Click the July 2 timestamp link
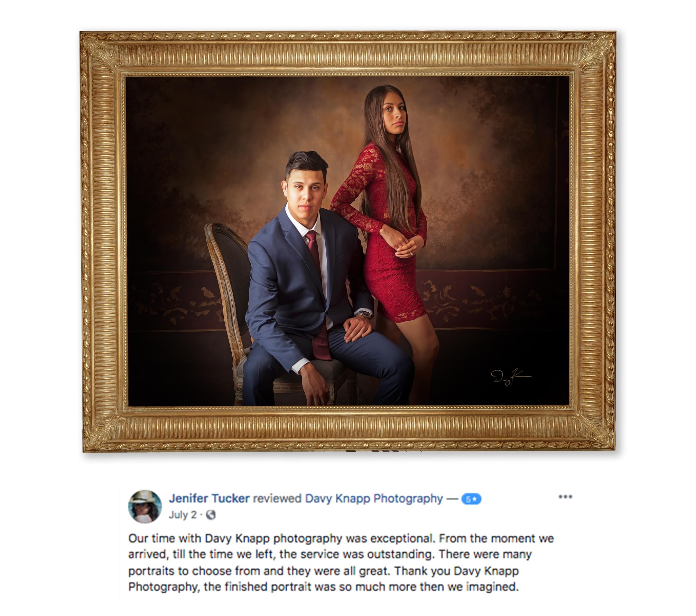The height and width of the screenshot is (616, 696). point(183,515)
